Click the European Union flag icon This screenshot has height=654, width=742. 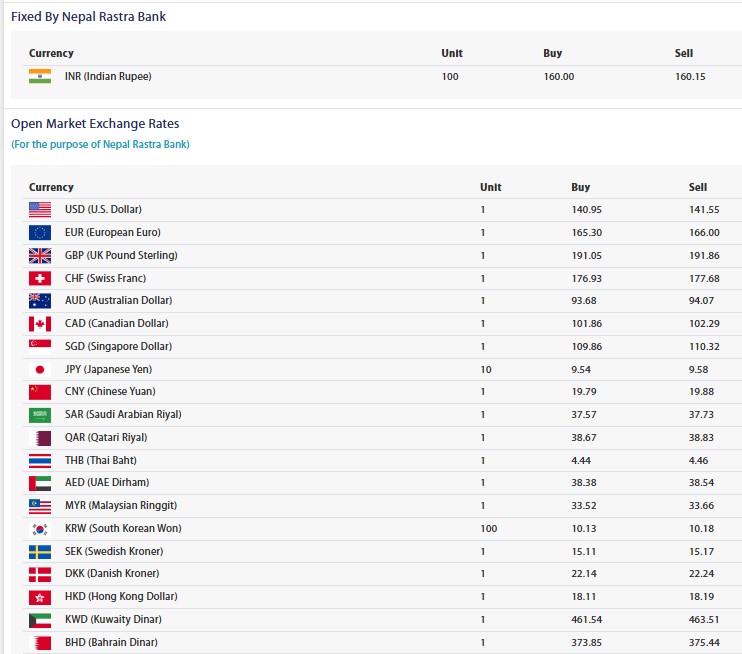click(x=40, y=233)
